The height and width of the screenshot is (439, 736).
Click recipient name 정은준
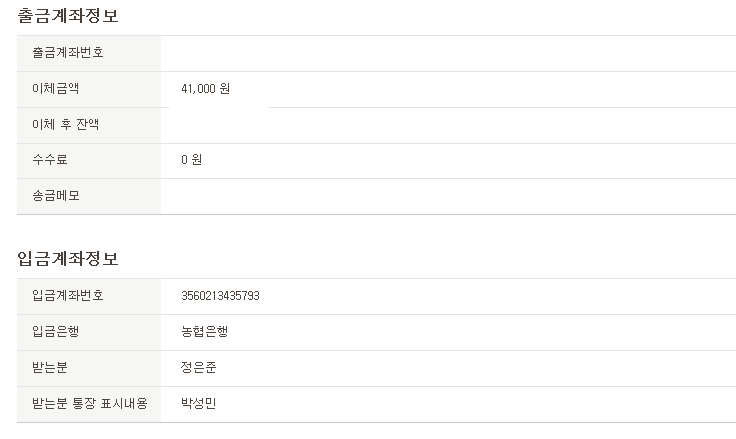click(199, 367)
